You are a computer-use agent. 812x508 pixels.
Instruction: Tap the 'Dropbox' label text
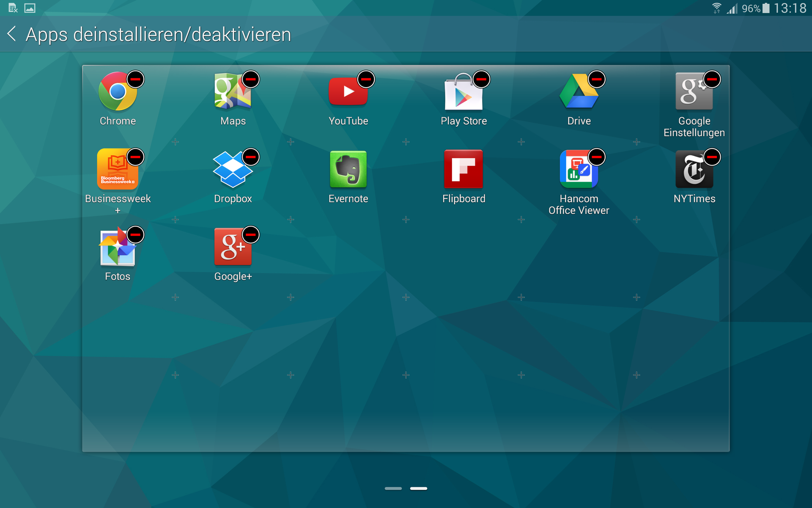coord(233,199)
